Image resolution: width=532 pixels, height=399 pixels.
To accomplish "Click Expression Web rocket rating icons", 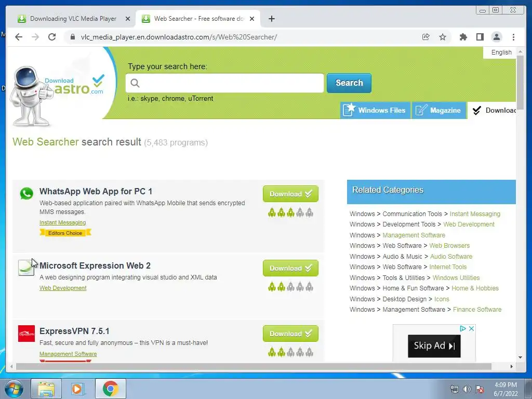I will click(x=290, y=287).
